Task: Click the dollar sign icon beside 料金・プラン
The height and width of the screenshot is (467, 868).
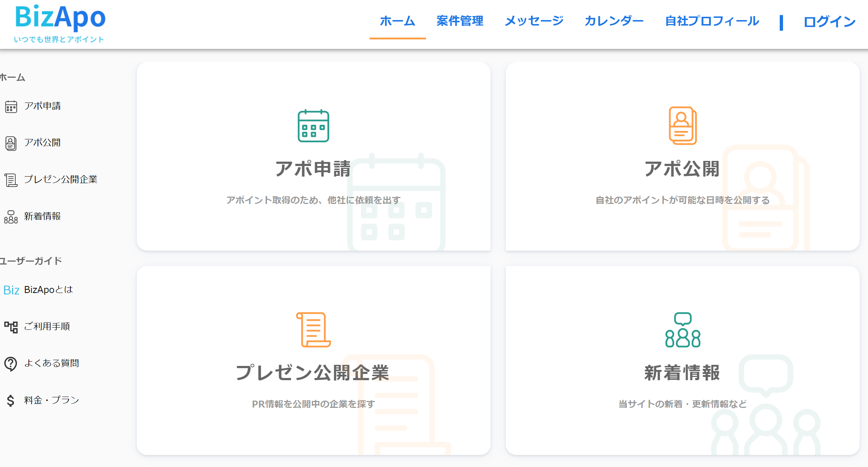Action: tap(11, 400)
